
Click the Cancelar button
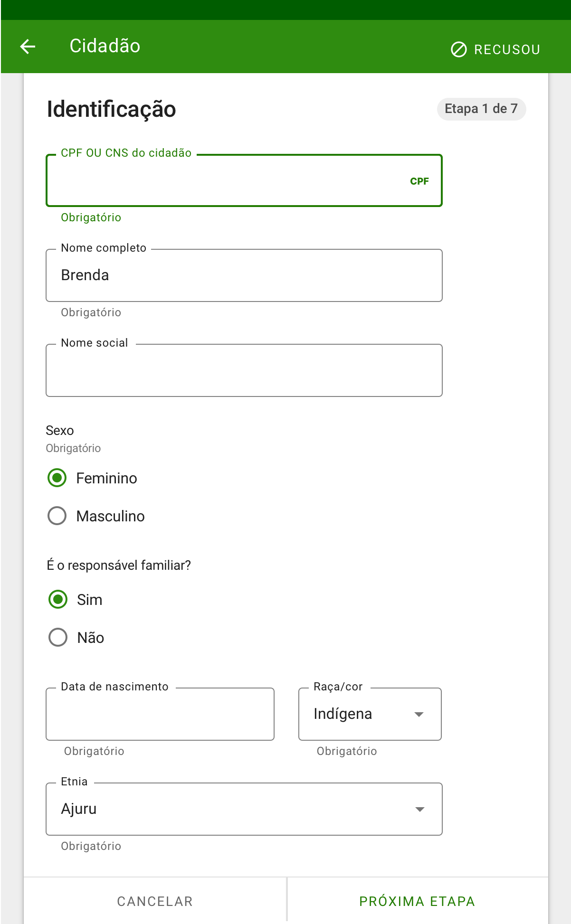pos(155,901)
